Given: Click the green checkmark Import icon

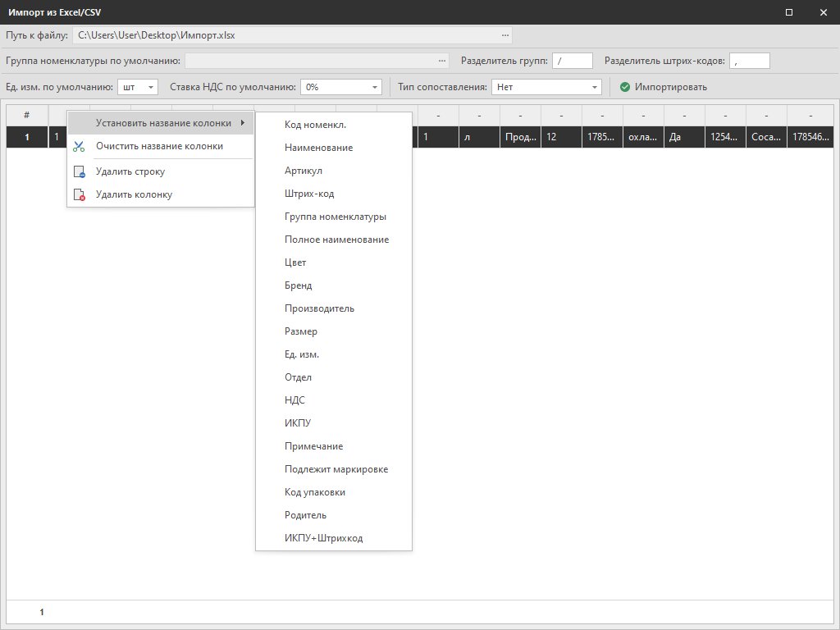Looking at the screenshot, I should click(625, 87).
